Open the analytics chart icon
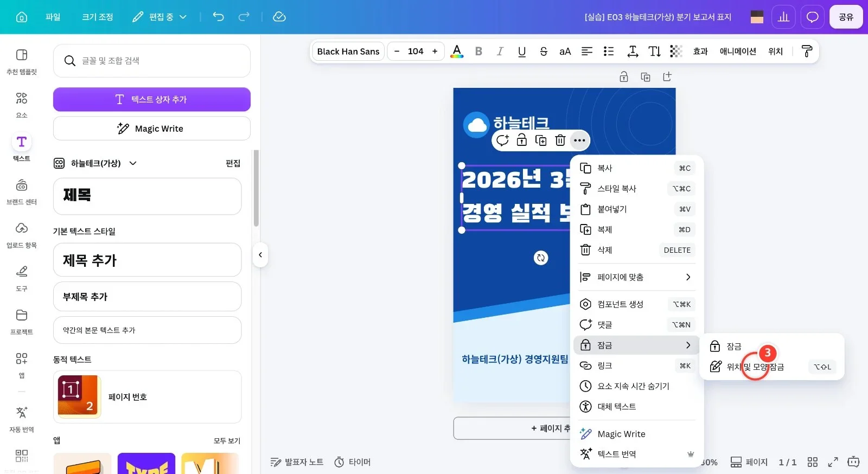 coord(783,17)
